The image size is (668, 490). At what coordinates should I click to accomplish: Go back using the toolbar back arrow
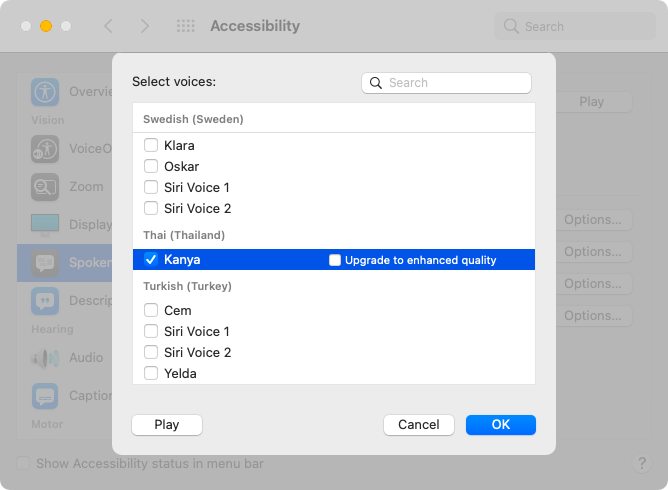[109, 26]
